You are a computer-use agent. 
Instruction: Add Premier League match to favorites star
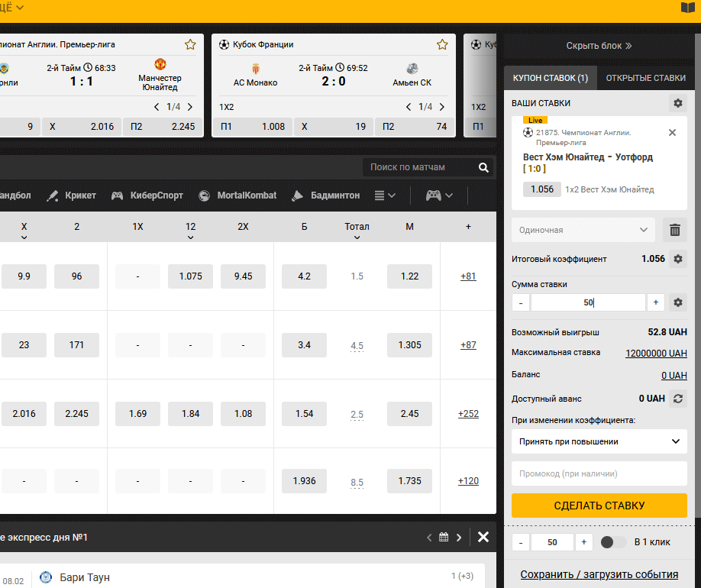pos(190,44)
